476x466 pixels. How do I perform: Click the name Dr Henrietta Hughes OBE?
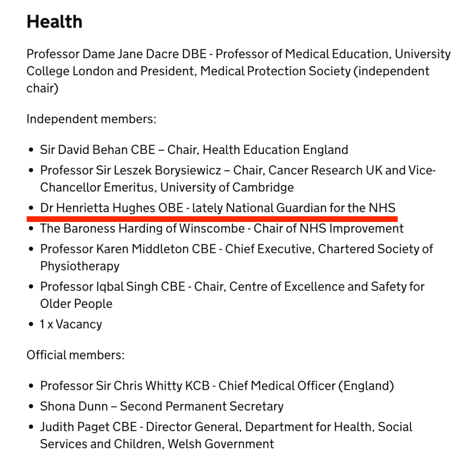112,208
